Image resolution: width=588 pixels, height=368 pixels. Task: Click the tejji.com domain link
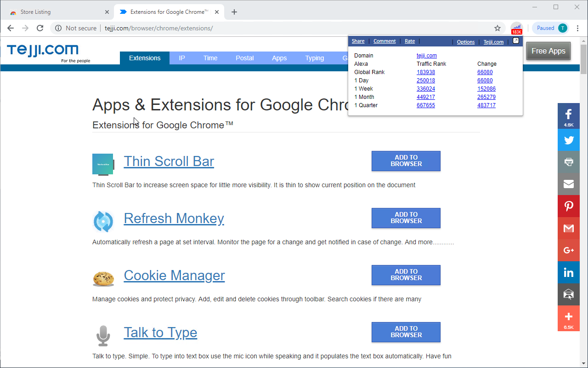pos(427,56)
